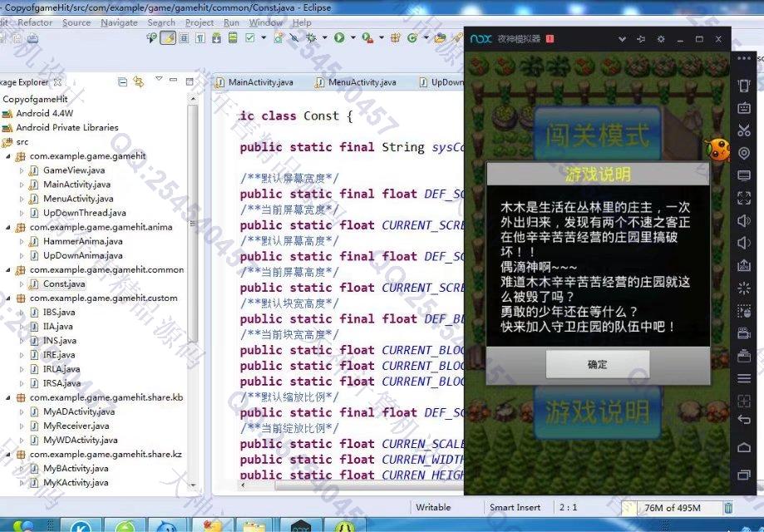Click Nox Android back arrow icon
The width and height of the screenshot is (764, 532).
[x=743, y=420]
